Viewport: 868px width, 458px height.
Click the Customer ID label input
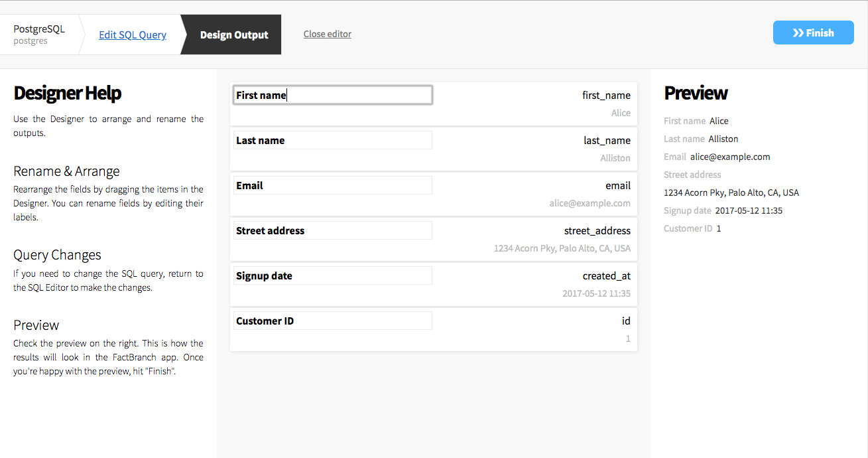[332, 320]
